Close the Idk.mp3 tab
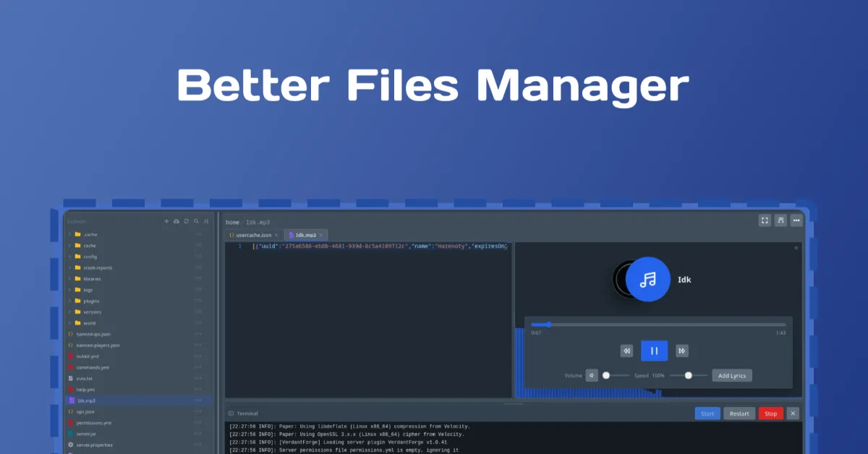 point(321,235)
